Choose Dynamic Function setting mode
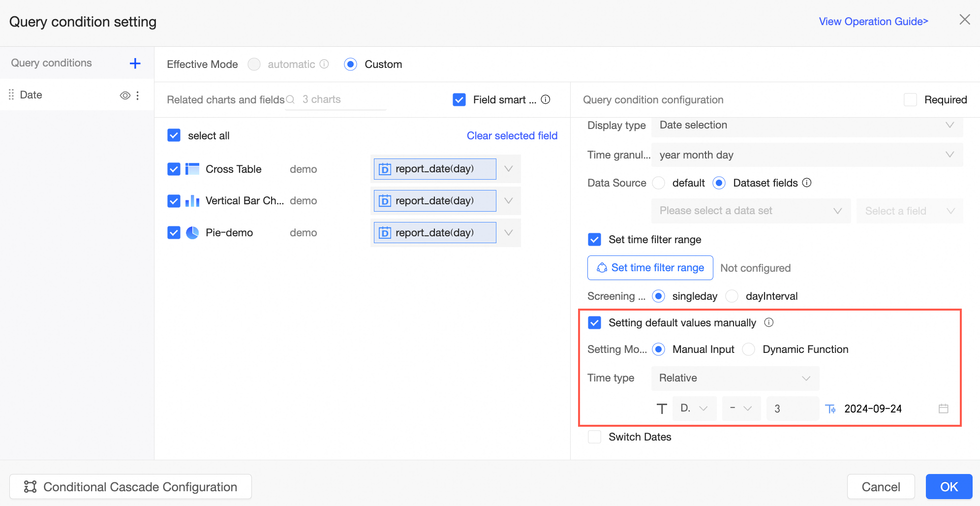The width and height of the screenshot is (980, 506). [748, 349]
